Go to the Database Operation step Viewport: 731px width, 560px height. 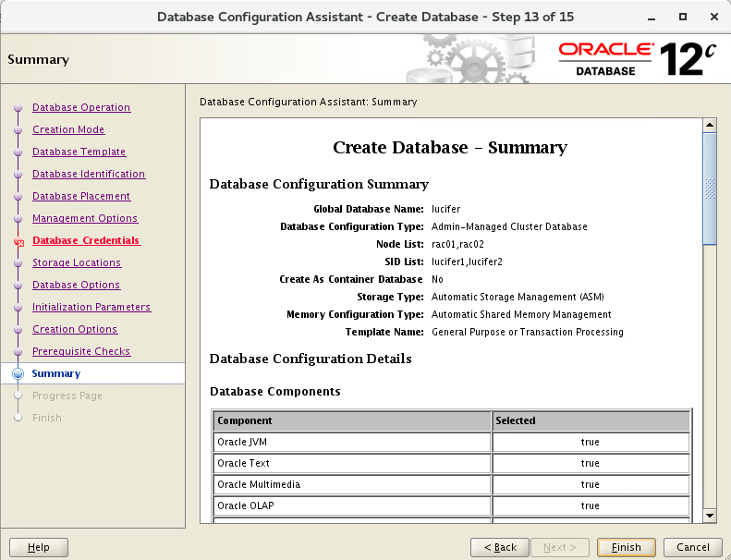(81, 107)
